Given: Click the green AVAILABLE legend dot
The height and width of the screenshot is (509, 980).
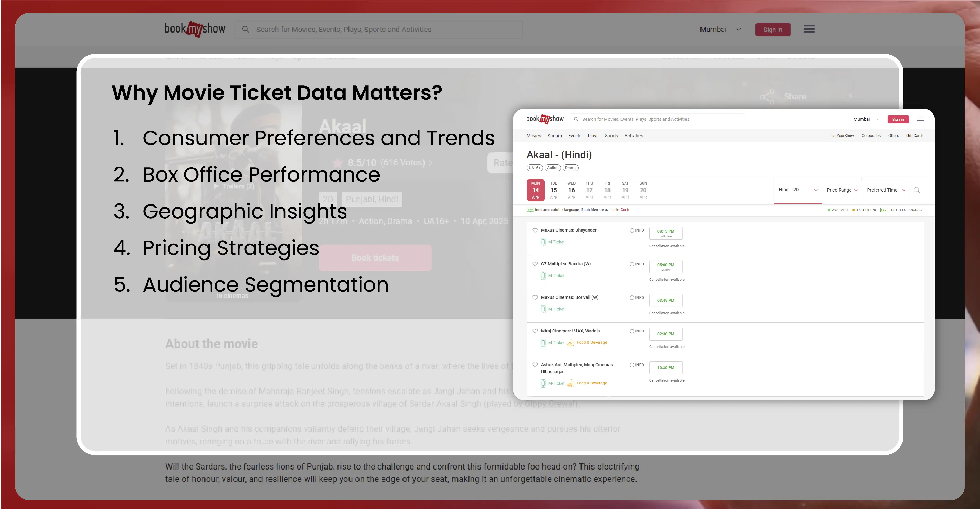Looking at the screenshot, I should tap(829, 210).
